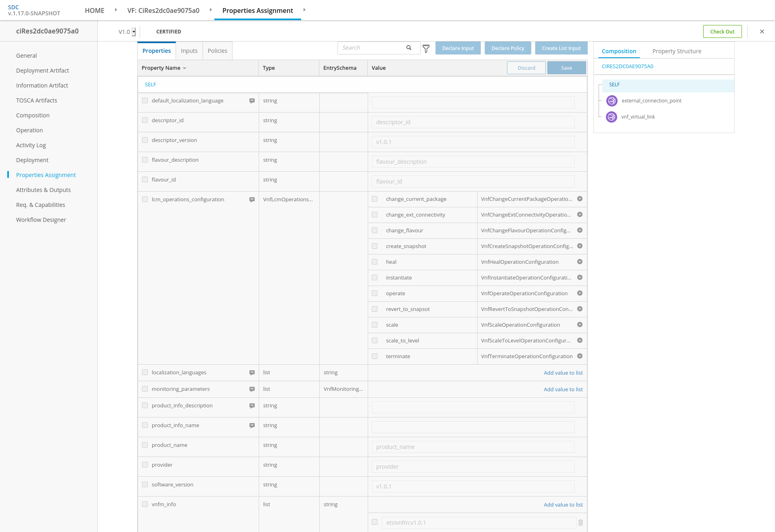Image resolution: width=775 pixels, height=532 pixels.
Task: Select the Properties tab
Action: [157, 51]
